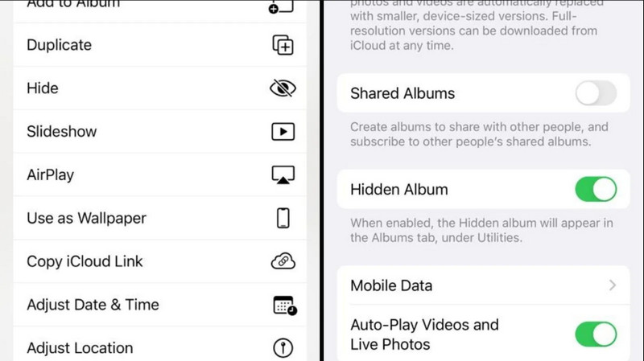The height and width of the screenshot is (361, 644).
Task: Disable Auto-Play Videos and Live Photos switch
Action: [x=596, y=334]
